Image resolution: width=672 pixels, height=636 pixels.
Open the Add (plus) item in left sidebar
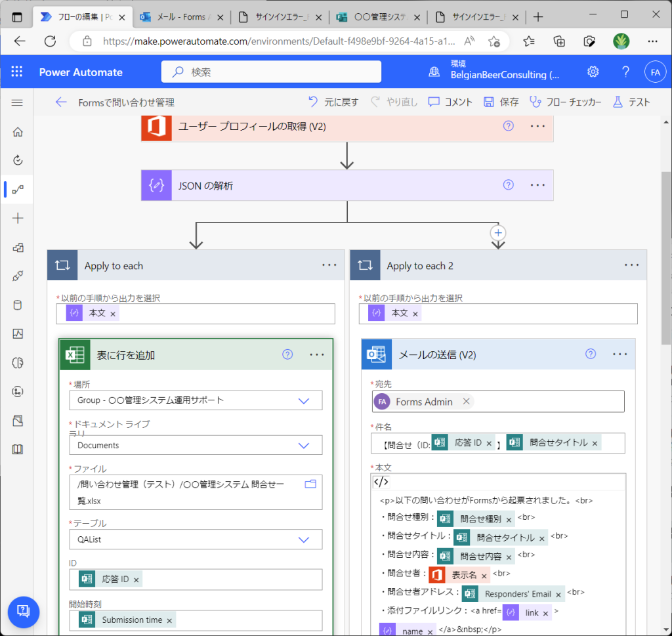(18, 218)
